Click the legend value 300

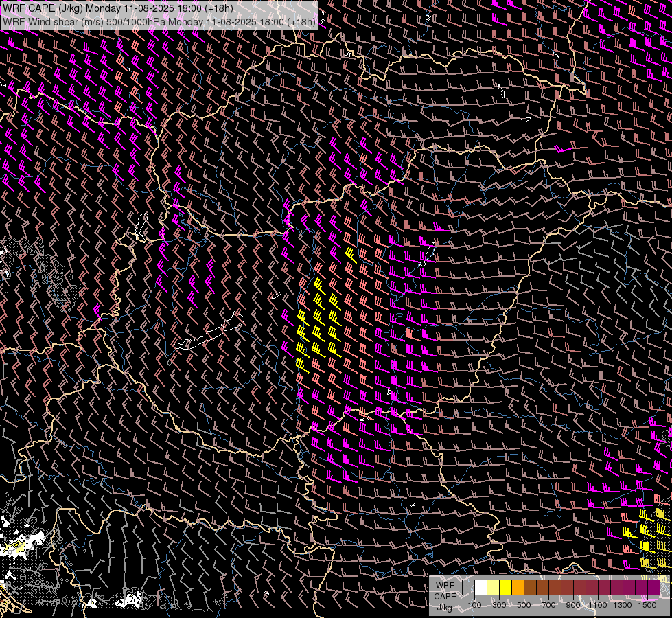click(499, 605)
